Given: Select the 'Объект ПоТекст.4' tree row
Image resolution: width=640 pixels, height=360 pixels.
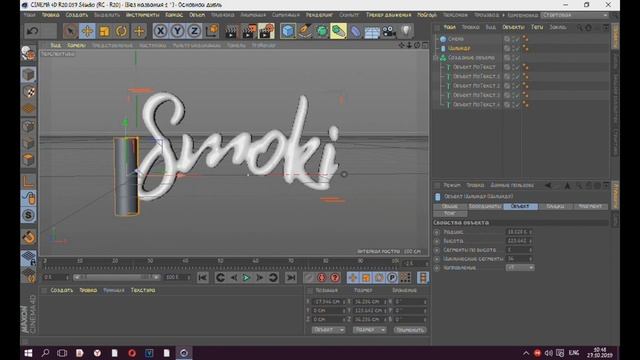Looking at the screenshot, I should (476, 104).
